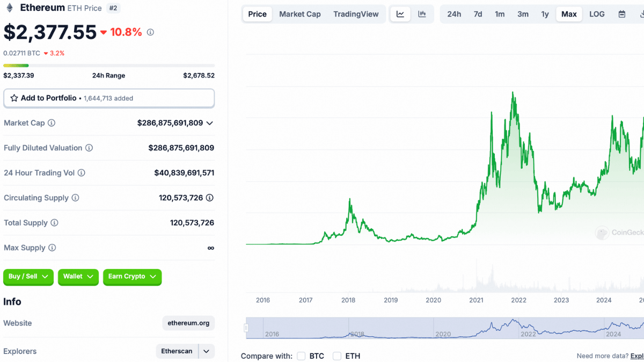Click the info icon next to 10.8% change

pos(150,32)
